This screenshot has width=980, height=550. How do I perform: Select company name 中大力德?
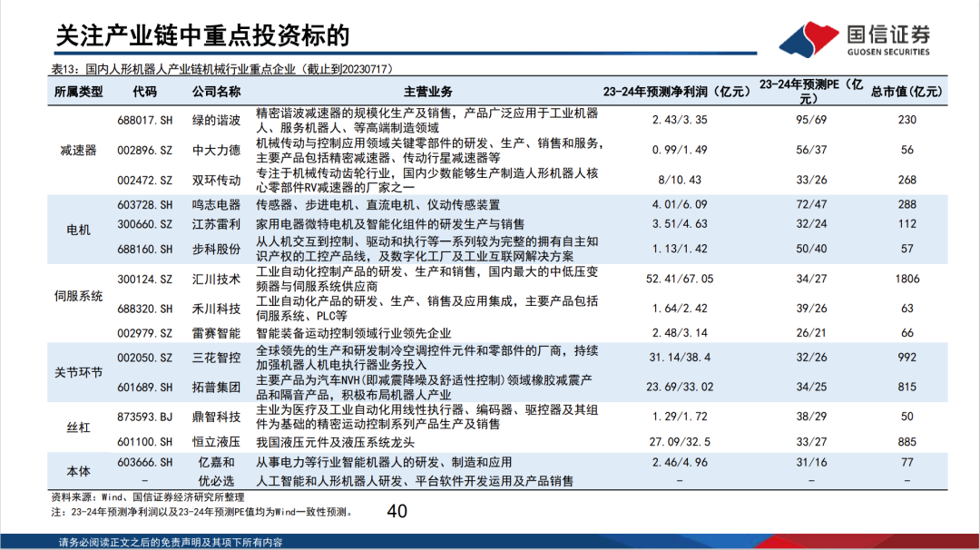coord(216,150)
